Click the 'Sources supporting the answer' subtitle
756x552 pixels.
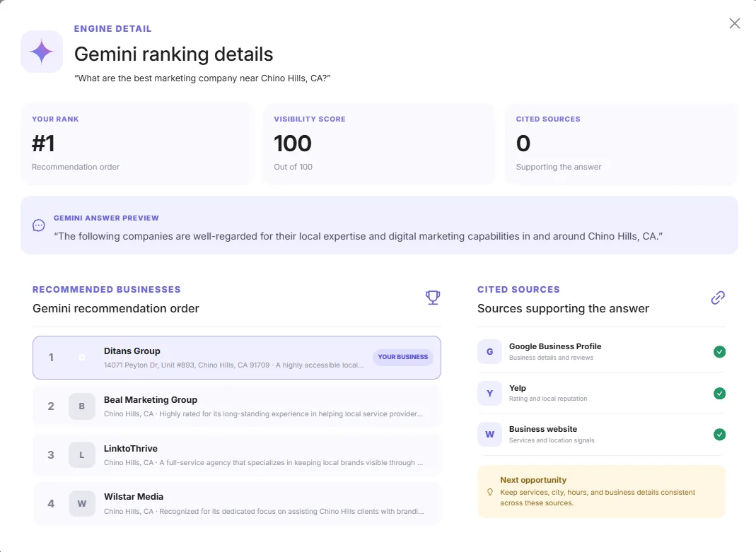point(563,308)
